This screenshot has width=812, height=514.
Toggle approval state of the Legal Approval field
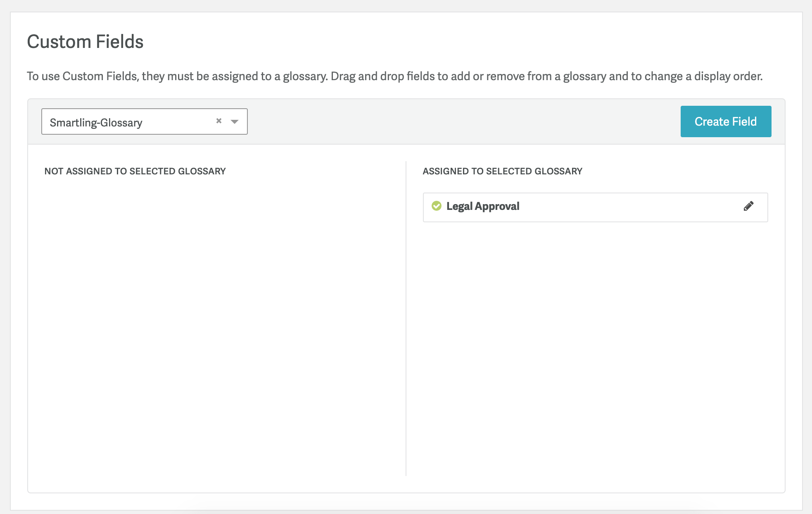tap(437, 206)
